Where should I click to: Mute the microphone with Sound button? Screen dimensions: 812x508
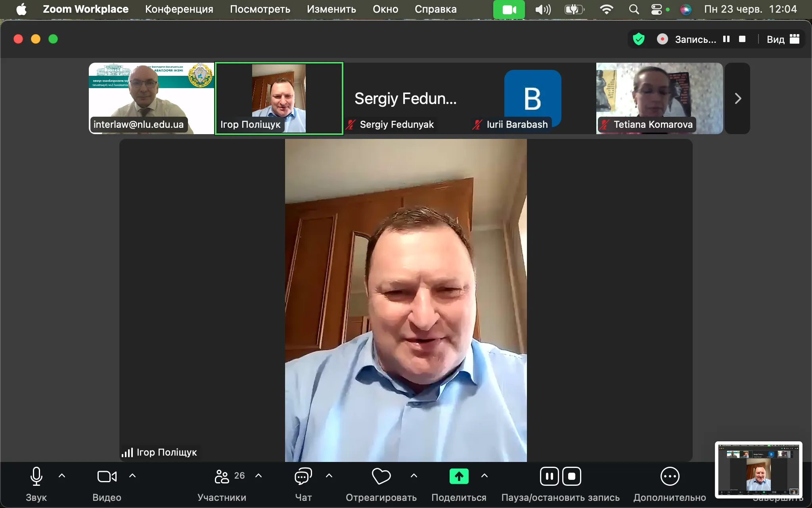36,476
